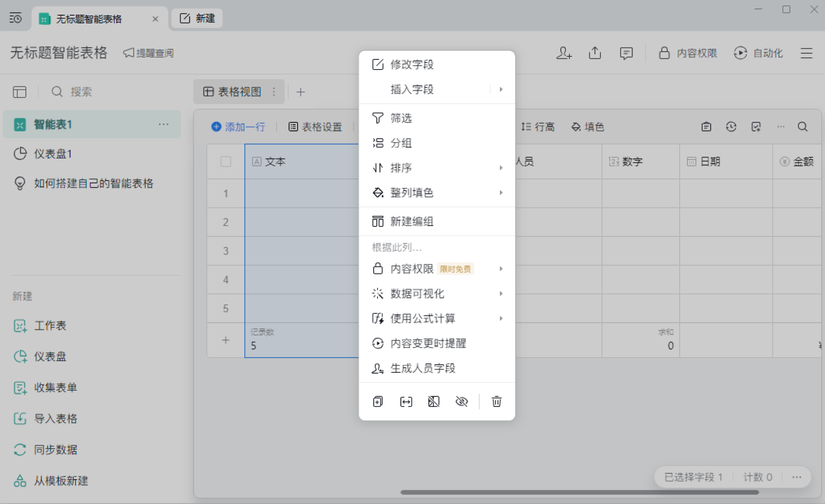Choose 筛选 filter in context menu
The image size is (825, 504).
(x=437, y=118)
